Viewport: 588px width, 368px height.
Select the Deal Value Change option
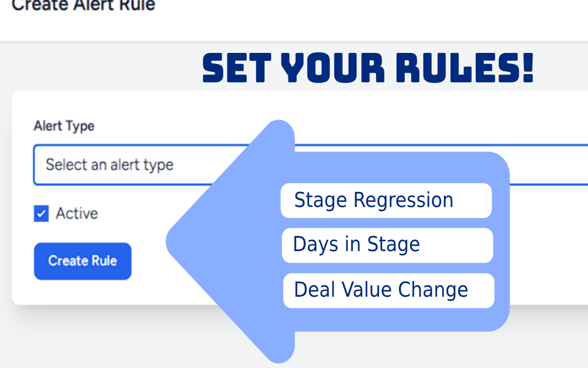[389, 290]
